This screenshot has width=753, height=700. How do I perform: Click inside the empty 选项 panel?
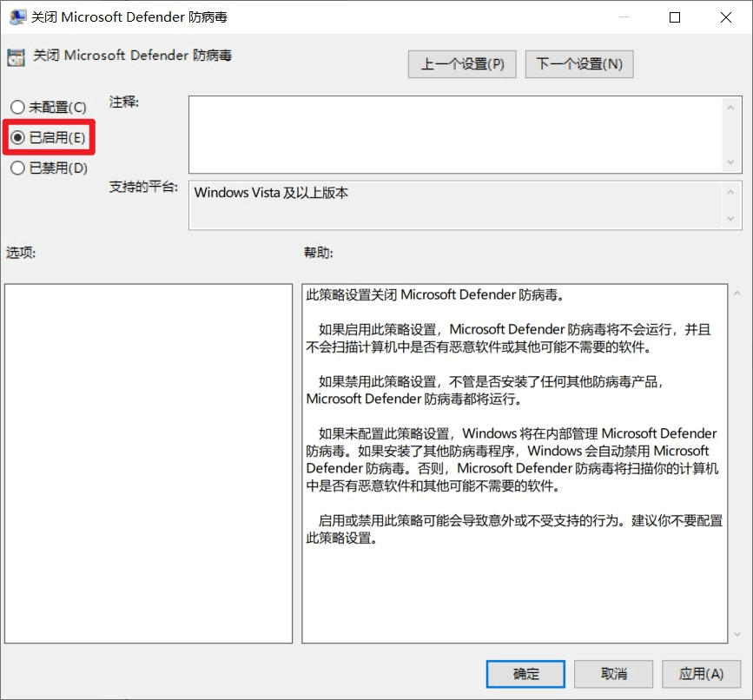(x=148, y=460)
